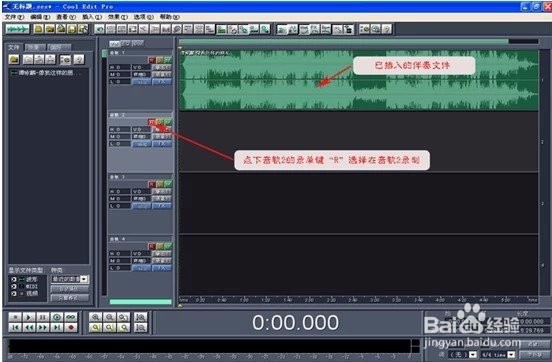Click track 1 volume field V 0
The width and height of the screenshot is (552, 362).
pos(141,67)
